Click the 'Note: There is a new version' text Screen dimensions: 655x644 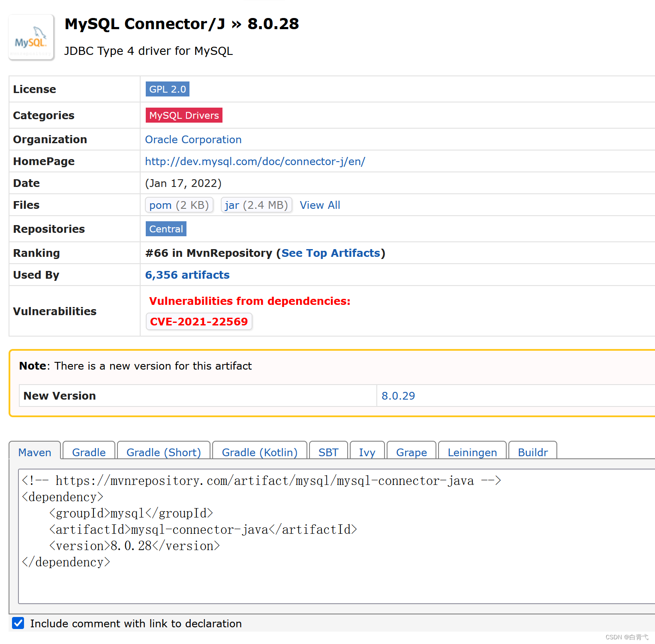click(x=135, y=366)
